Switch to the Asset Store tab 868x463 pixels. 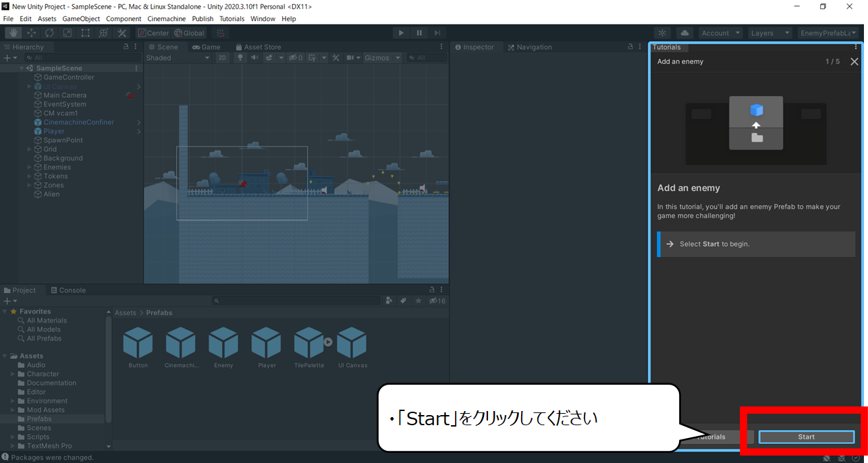[258, 47]
